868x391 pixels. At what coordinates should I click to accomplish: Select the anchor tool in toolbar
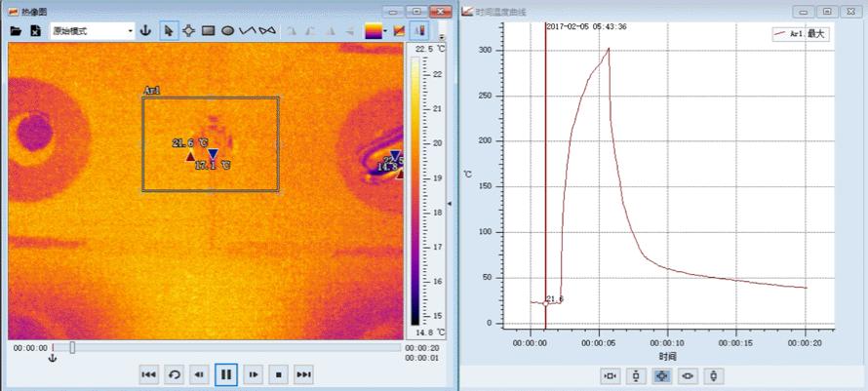145,31
